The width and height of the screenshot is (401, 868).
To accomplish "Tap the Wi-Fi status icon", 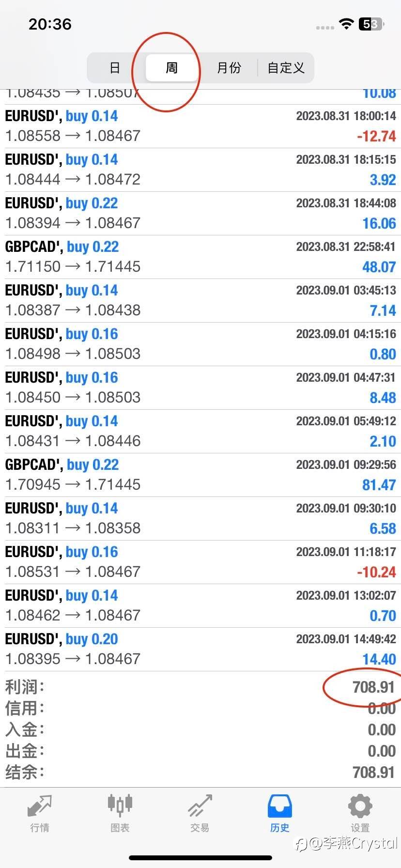I will (346, 24).
